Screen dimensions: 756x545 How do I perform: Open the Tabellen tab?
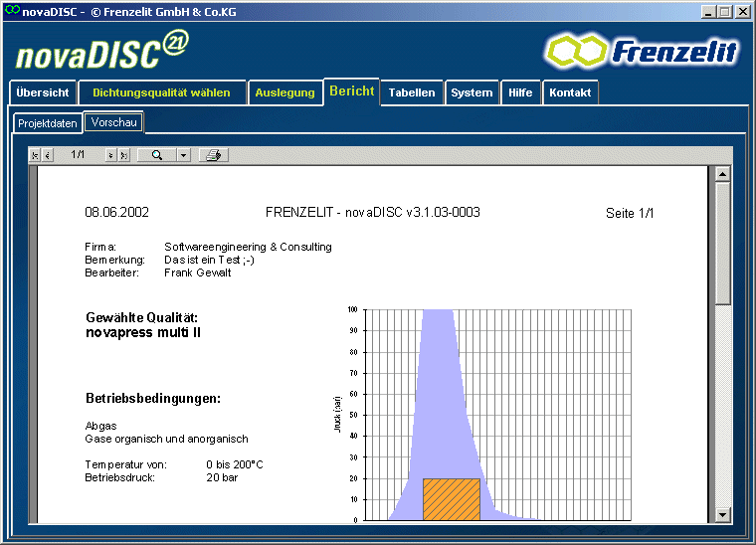[412, 92]
